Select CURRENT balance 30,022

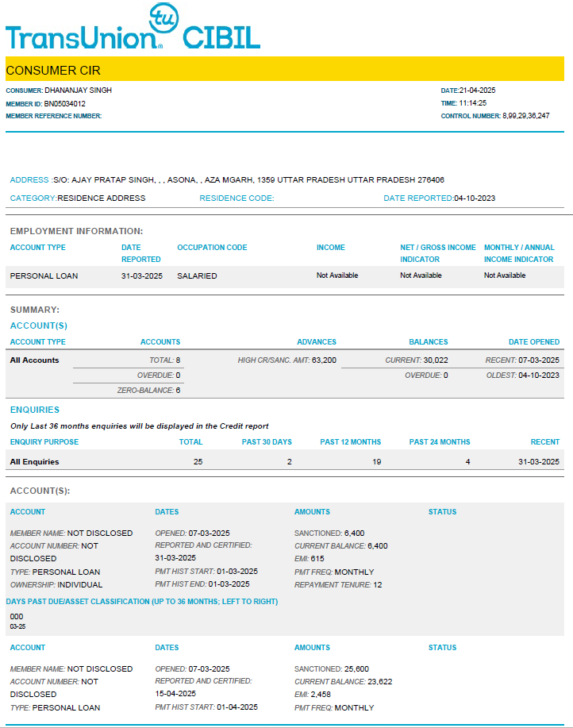pos(417,360)
